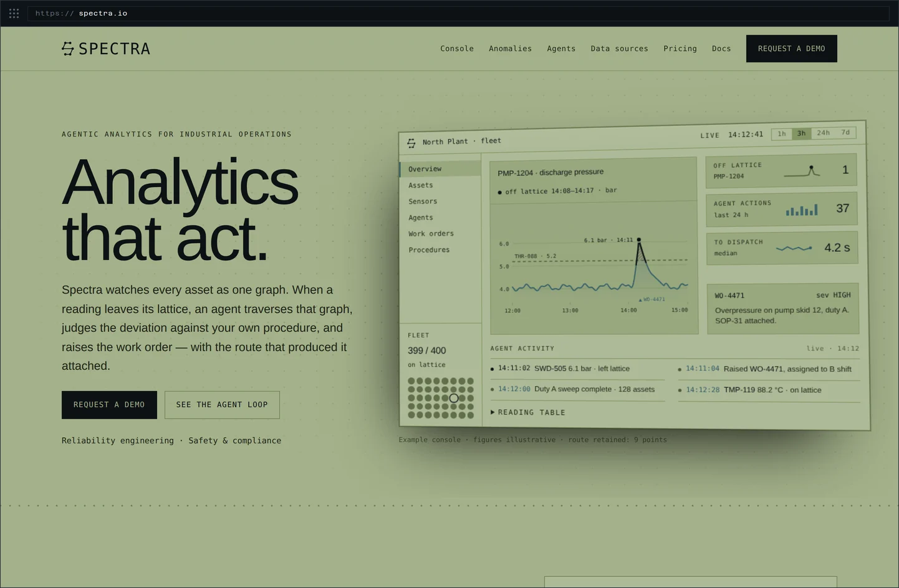Image resolution: width=899 pixels, height=588 pixels.
Task: Open the Anomalies nav item
Action: coord(510,49)
